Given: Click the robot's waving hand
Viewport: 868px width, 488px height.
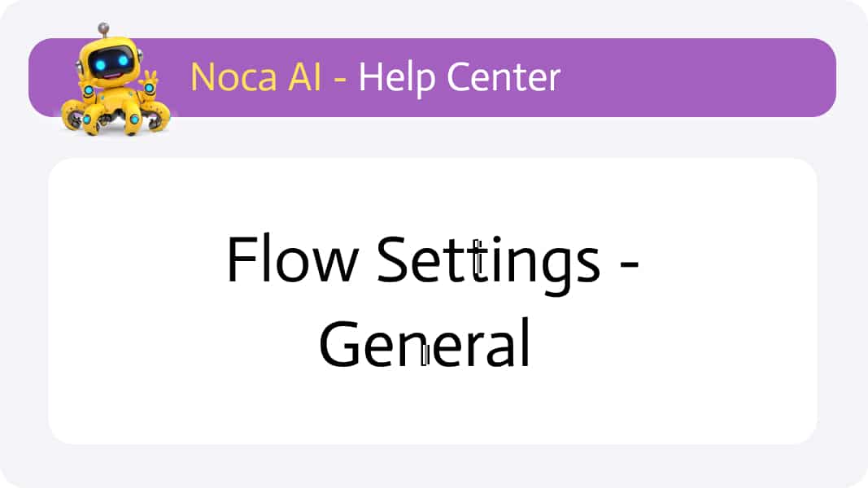Looking at the screenshot, I should pyautogui.click(x=150, y=83).
